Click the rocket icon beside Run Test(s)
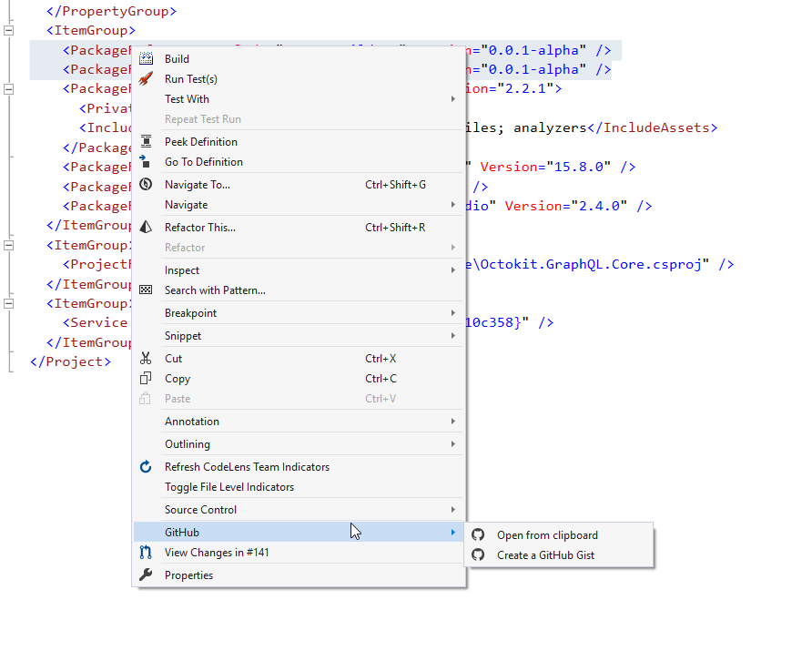Image resolution: width=812 pixels, height=661 pixels. point(146,78)
